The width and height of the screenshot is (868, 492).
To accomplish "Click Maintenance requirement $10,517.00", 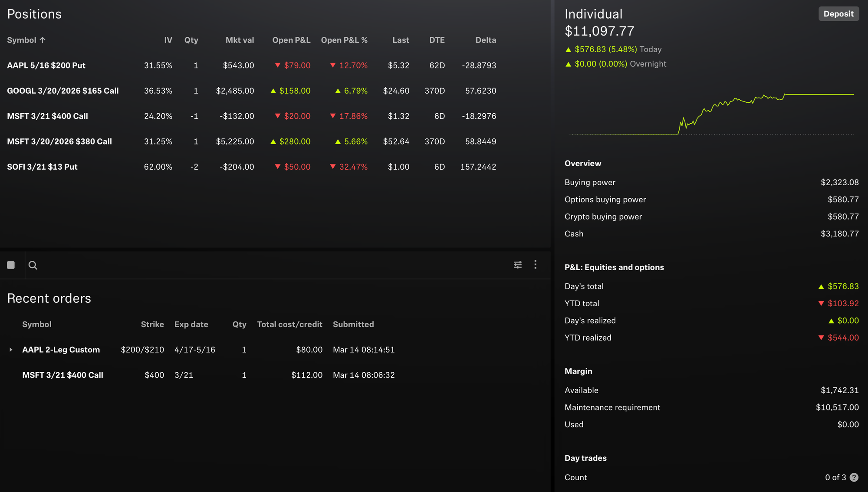I will click(x=837, y=407).
